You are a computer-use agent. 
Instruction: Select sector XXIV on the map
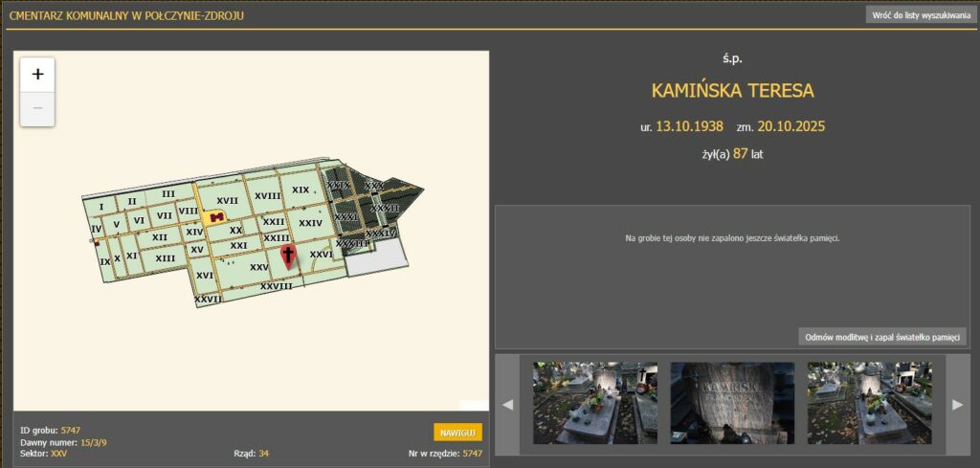[310, 223]
